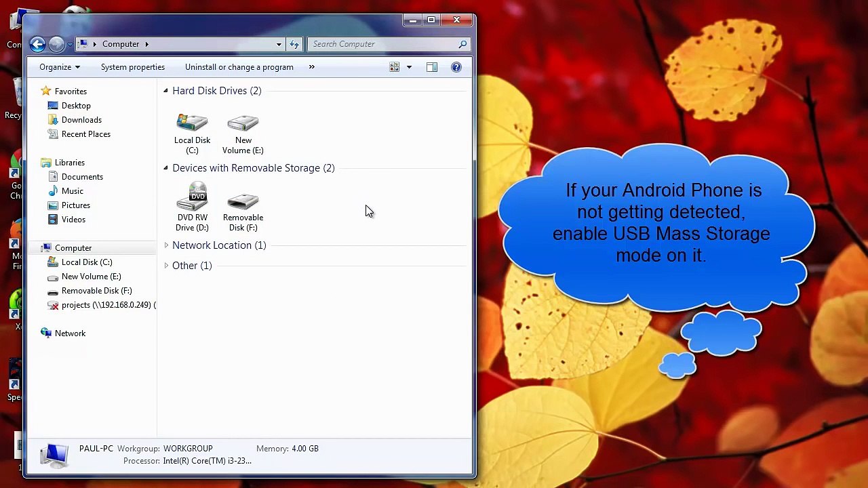
Task: Open the view options dropdown arrow
Action: pos(409,67)
